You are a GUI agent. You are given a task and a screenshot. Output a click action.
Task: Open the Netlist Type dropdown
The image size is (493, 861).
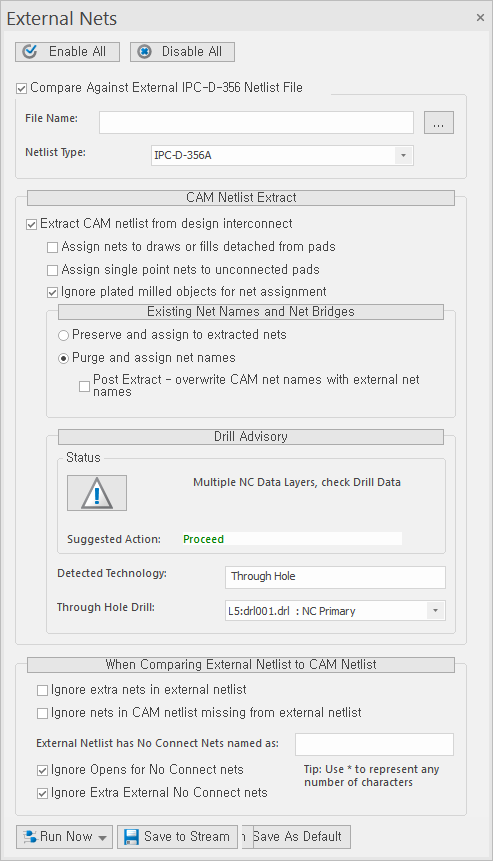tap(403, 155)
